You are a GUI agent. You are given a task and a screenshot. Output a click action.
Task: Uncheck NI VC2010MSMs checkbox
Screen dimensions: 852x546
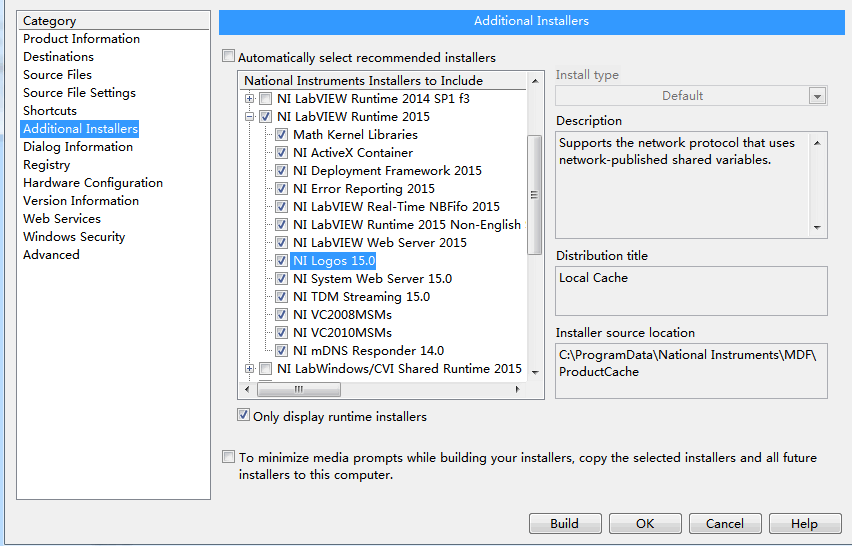coord(281,332)
